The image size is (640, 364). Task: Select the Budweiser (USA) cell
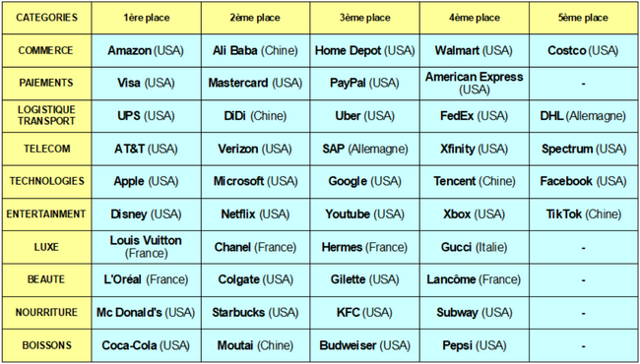[x=365, y=345]
